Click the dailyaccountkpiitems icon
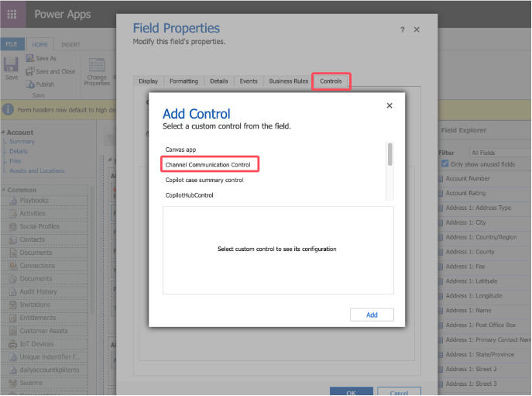Screen dimensions: 532x396 [13, 370]
